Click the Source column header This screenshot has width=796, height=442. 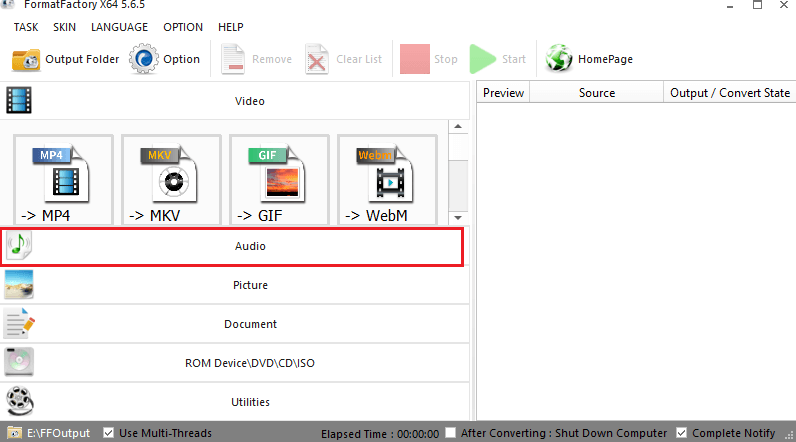tap(596, 93)
